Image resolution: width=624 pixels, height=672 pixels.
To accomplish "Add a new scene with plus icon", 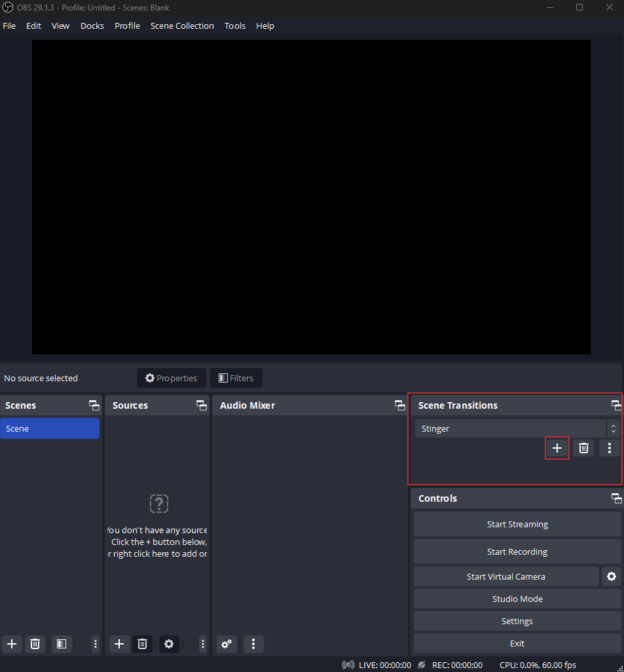I will pyautogui.click(x=12, y=644).
